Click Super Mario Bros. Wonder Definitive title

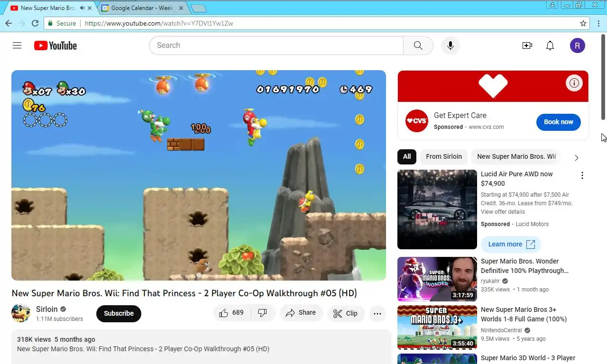tap(524, 266)
